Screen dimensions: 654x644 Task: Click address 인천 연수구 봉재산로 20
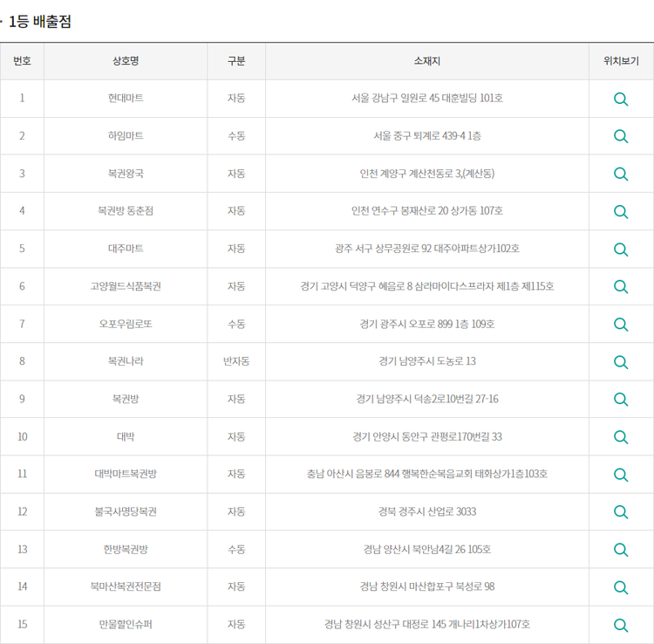[x=399, y=210]
